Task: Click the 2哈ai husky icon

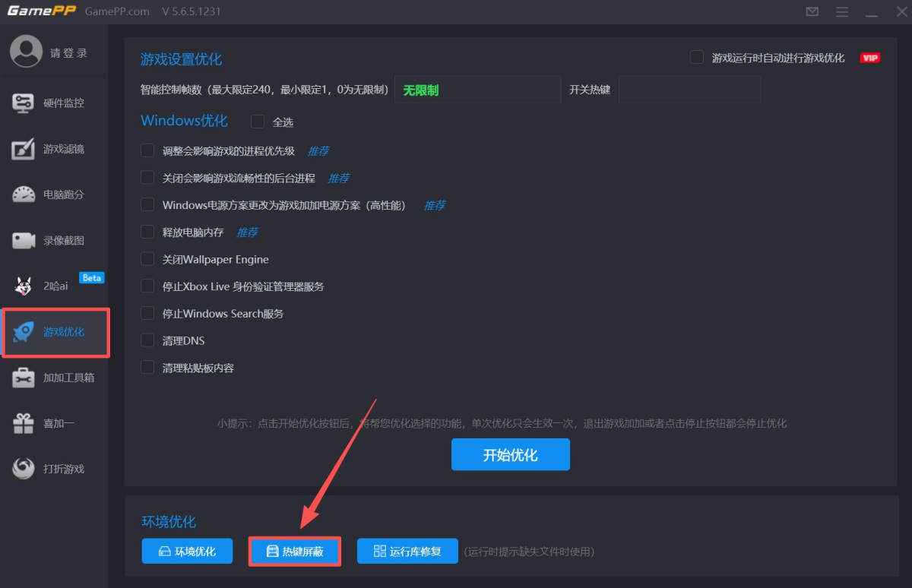Action: point(24,286)
